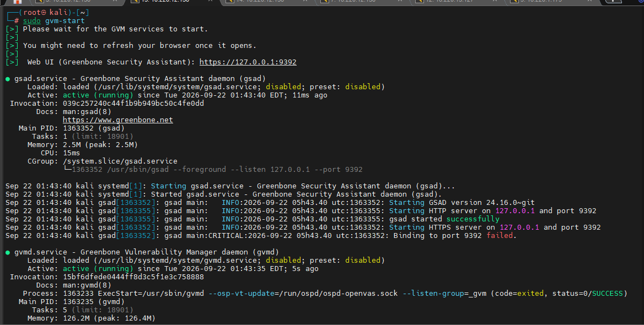Click the 'CPU: 15ms' value

pyautogui.click(x=72, y=153)
